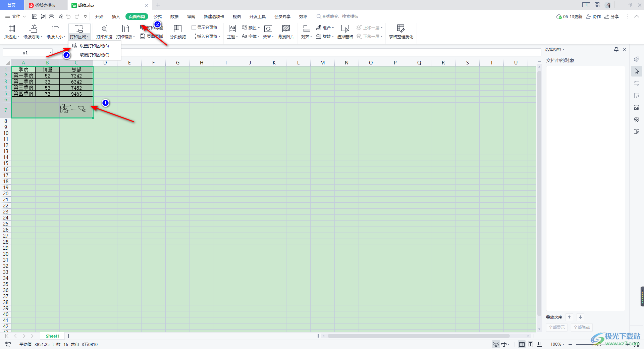This screenshot has width=644, height=349.
Task: Click the 分享 share button
Action: 611,16
